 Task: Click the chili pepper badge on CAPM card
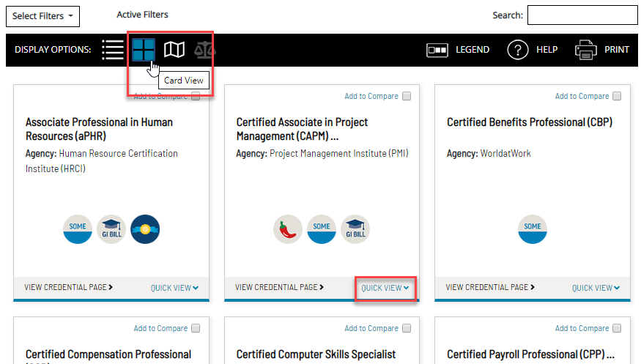288,229
